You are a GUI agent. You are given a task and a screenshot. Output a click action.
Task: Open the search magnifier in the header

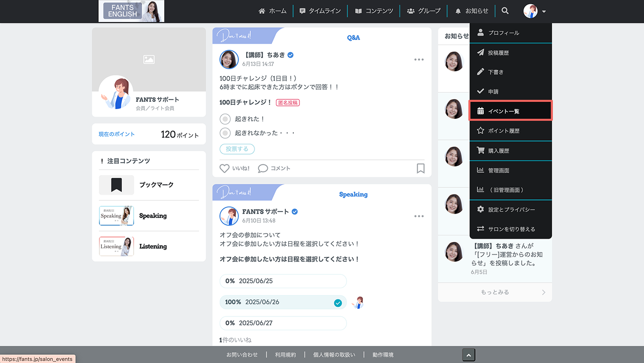[505, 11]
